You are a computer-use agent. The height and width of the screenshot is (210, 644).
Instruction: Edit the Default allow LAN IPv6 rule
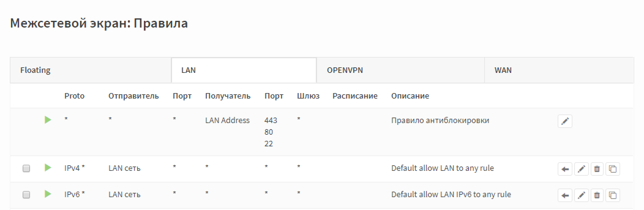click(581, 195)
